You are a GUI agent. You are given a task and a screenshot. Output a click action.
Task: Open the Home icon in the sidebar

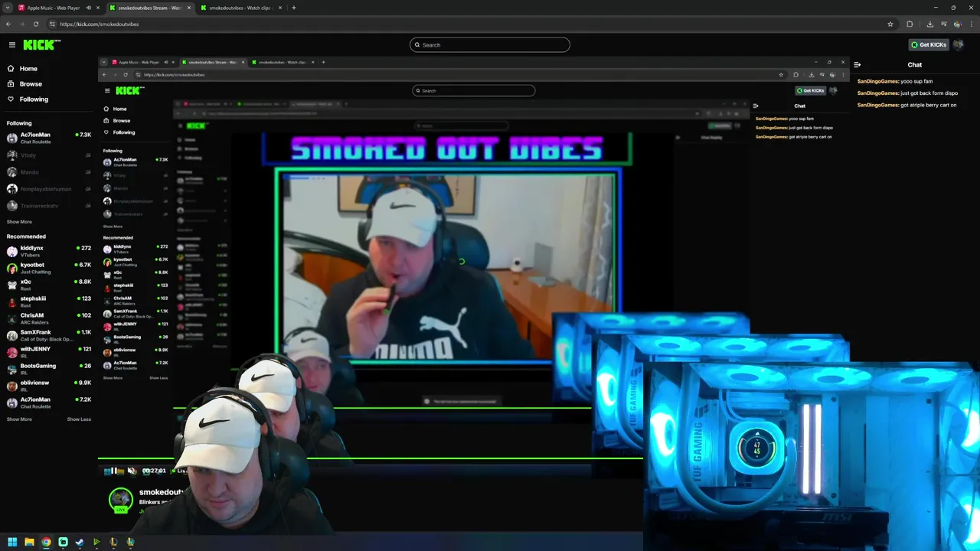[11, 68]
